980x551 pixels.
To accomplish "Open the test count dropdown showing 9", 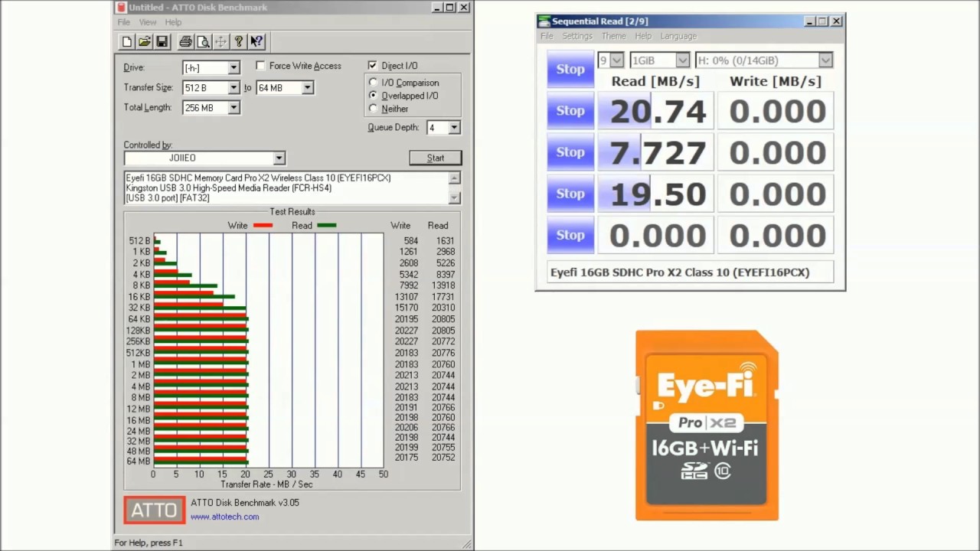I will 610,60.
